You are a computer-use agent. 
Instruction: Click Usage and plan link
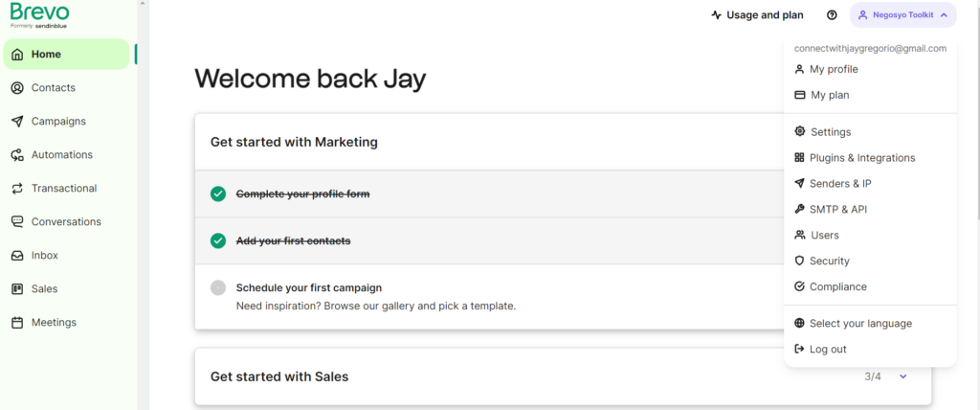pos(758,15)
